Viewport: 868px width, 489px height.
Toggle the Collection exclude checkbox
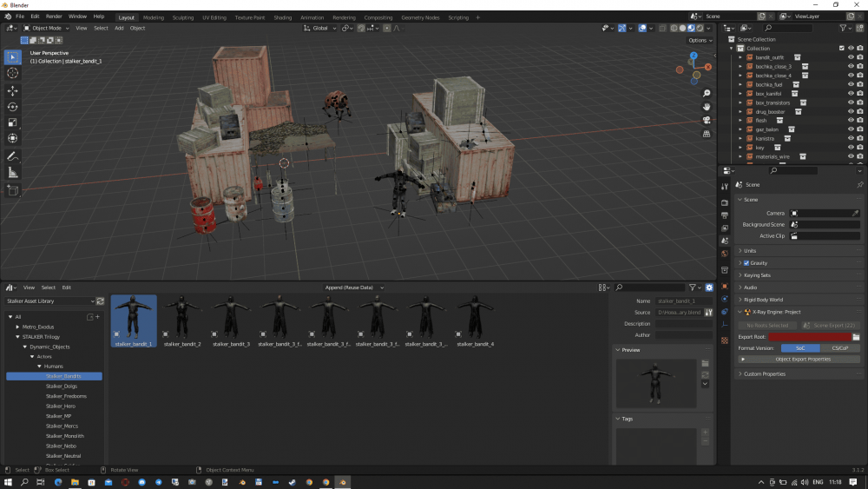click(x=842, y=48)
